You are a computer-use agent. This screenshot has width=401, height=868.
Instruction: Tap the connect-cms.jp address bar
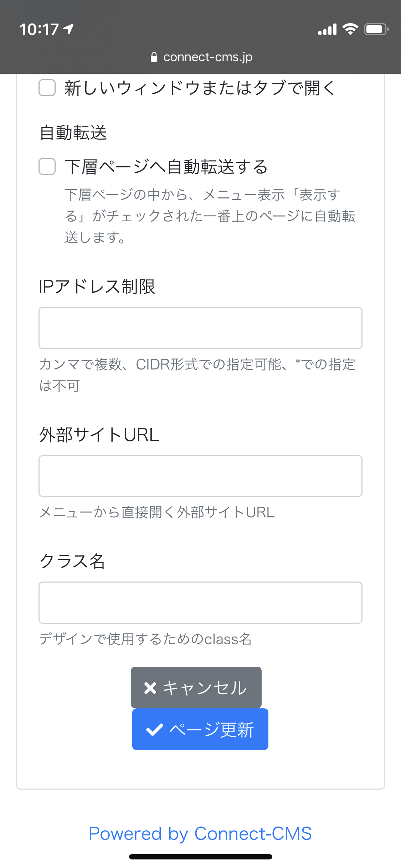[x=207, y=57]
